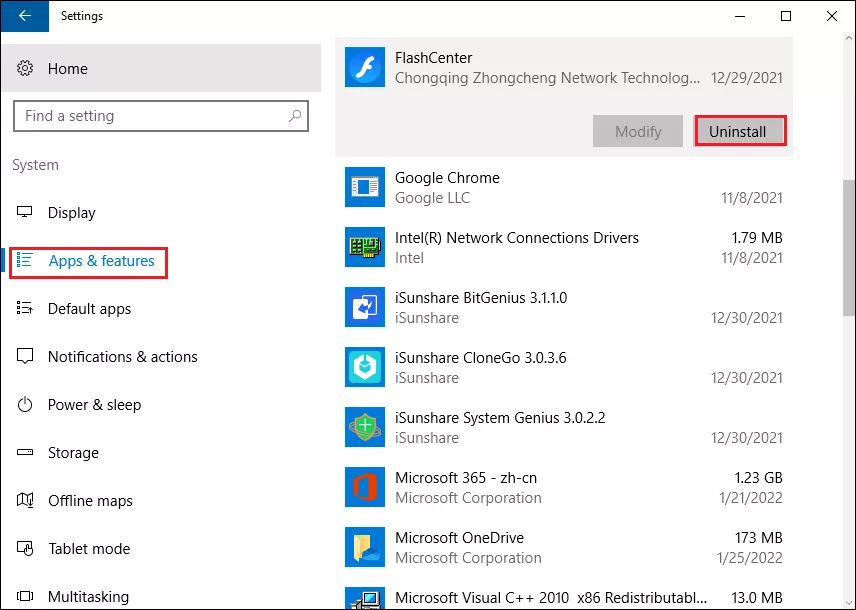Click the Microsoft OneDrive folder icon

point(365,547)
